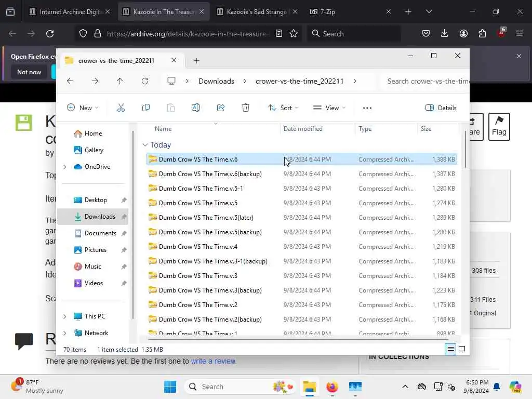Open Firefox account icon

[x=463, y=34]
